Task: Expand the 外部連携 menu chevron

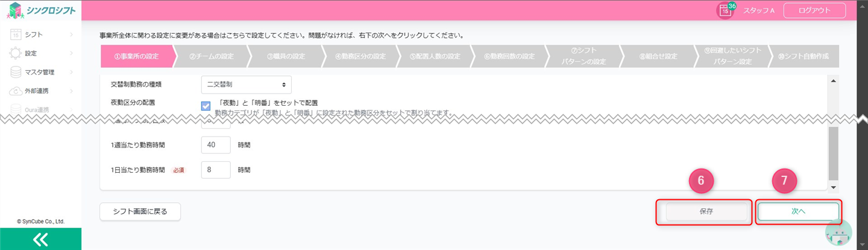Action: click(71, 91)
